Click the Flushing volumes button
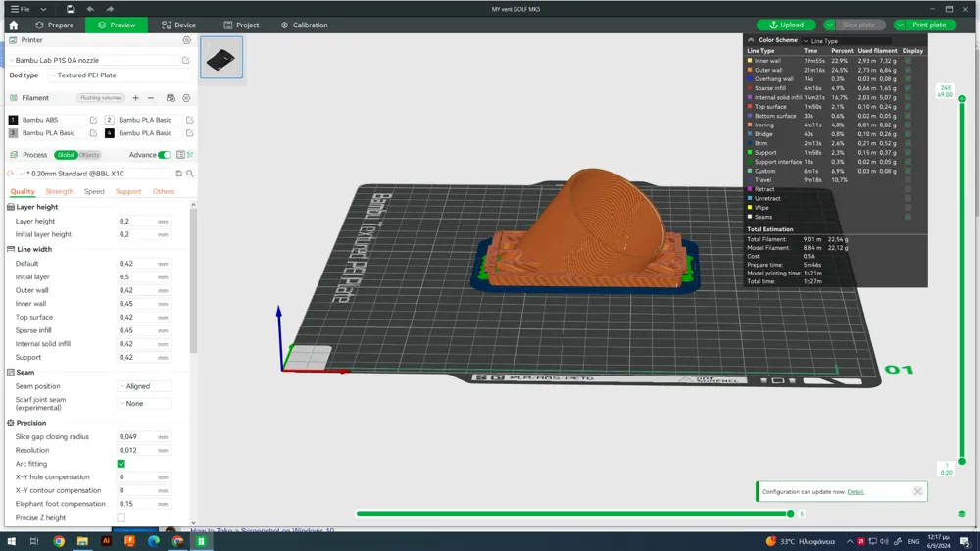 tap(100, 98)
